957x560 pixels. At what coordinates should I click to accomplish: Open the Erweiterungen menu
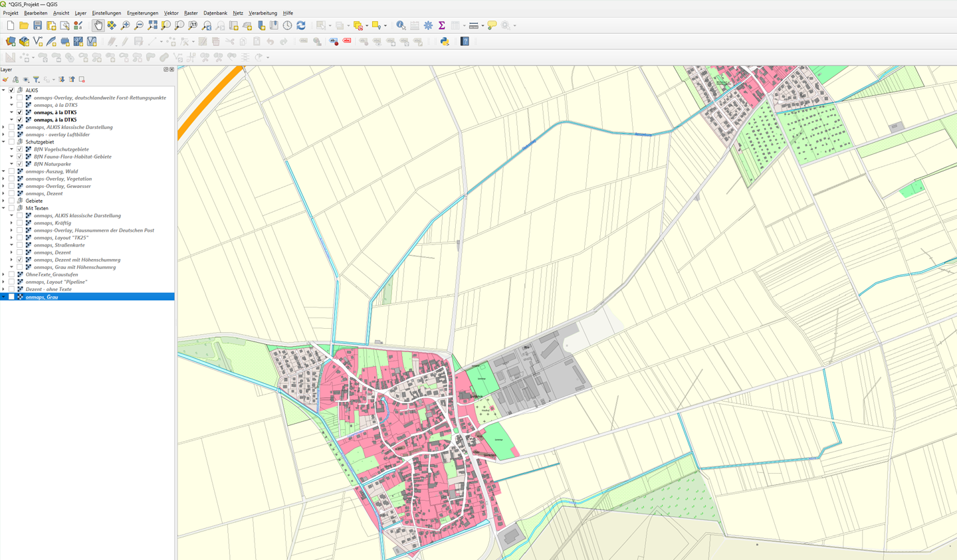(143, 13)
